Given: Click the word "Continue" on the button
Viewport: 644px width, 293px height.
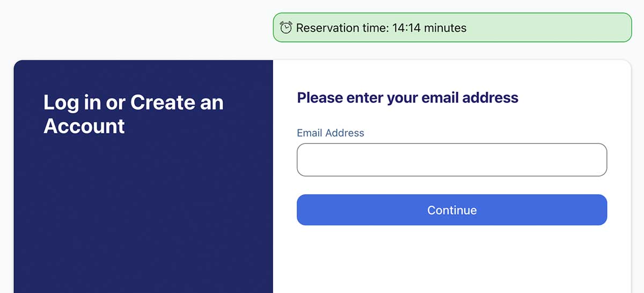Looking at the screenshot, I should click(451, 210).
